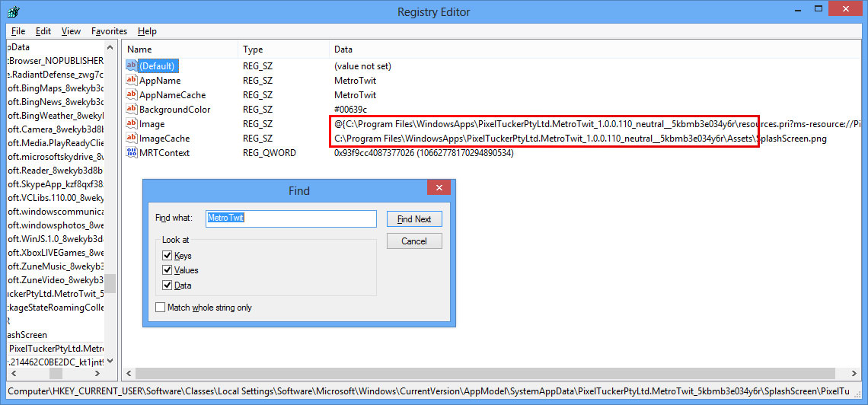The height and width of the screenshot is (405, 868).
Task: Select the pData tree key at top
Action: (19, 47)
